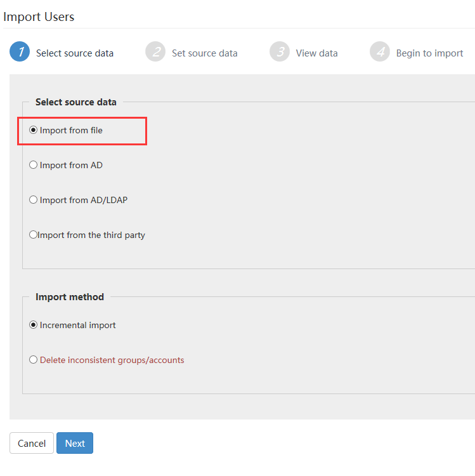Jump to Begin to import step
475x476 pixels.
tap(429, 53)
